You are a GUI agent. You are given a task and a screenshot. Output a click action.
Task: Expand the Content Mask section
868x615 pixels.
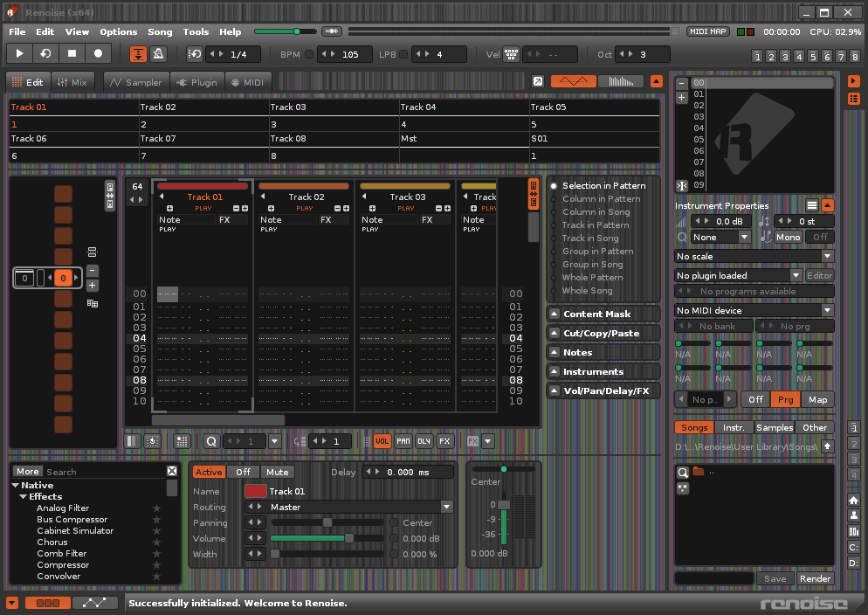coord(603,314)
